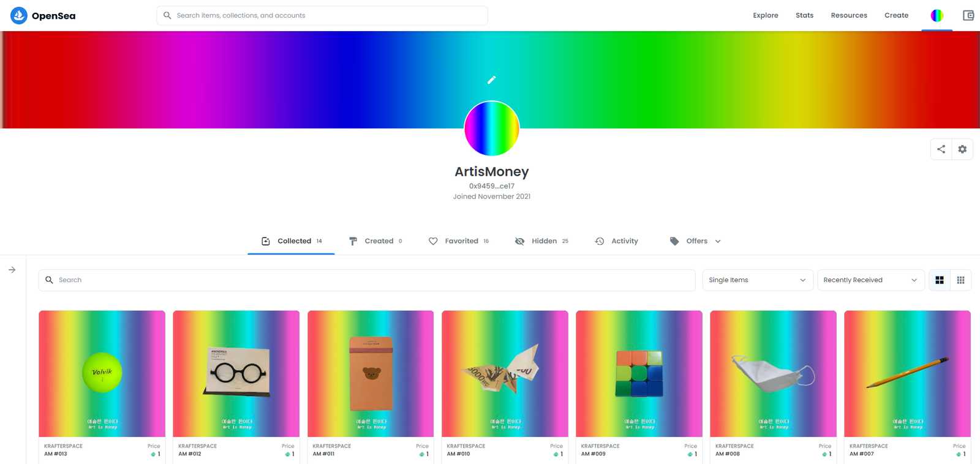Screen dimensions: 980x464
Task: Switch to the Favorited tab
Action: pos(459,241)
